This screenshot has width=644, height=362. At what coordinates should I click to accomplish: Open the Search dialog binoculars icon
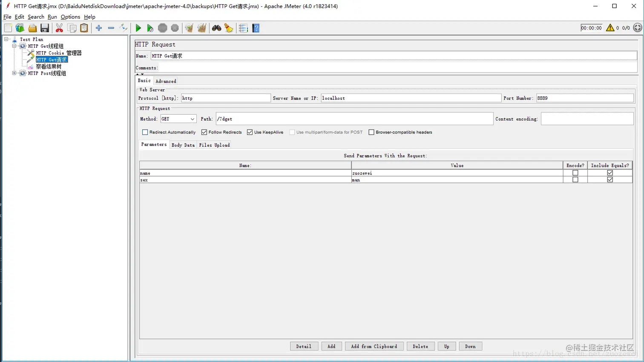click(x=217, y=28)
